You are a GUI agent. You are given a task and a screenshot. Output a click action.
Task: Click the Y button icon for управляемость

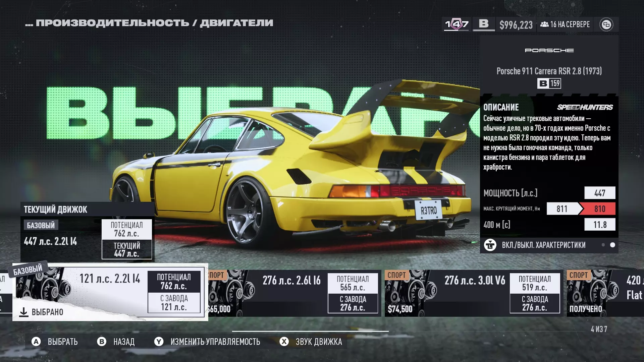pos(159,342)
